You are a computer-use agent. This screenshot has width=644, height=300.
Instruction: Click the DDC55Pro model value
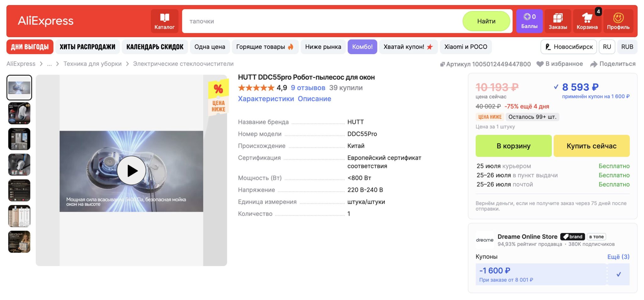click(x=362, y=134)
